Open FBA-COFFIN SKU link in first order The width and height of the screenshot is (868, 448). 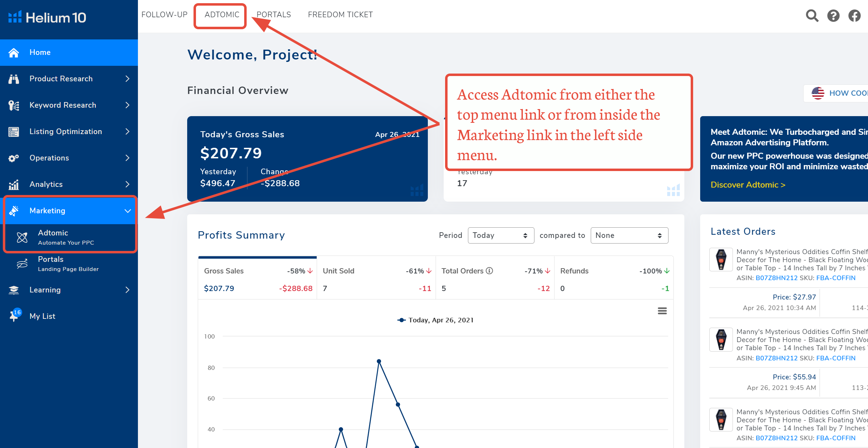coord(836,278)
